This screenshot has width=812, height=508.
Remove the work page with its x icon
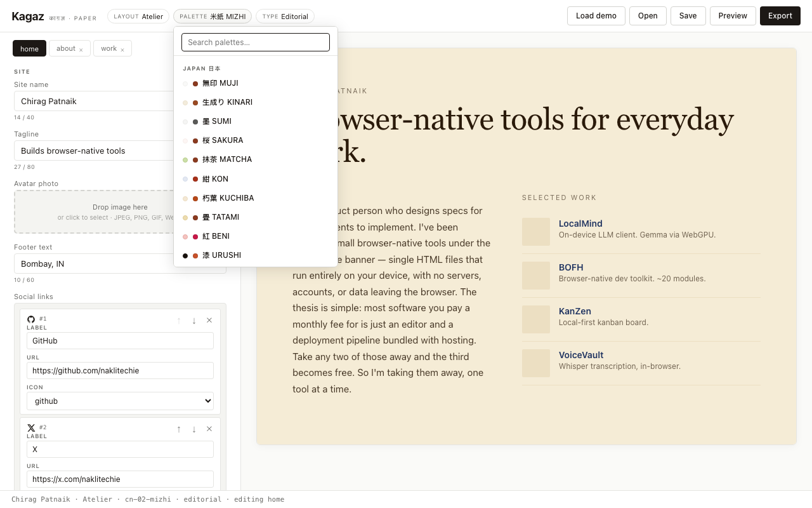click(x=122, y=48)
